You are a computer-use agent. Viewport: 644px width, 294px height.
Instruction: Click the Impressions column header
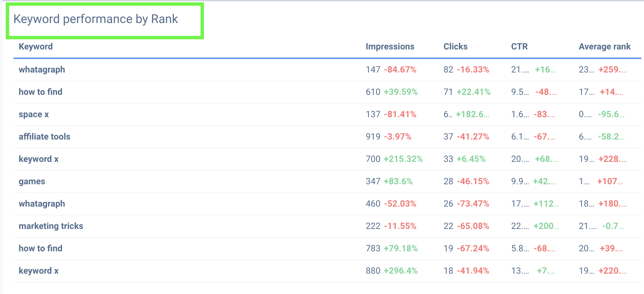(x=390, y=46)
